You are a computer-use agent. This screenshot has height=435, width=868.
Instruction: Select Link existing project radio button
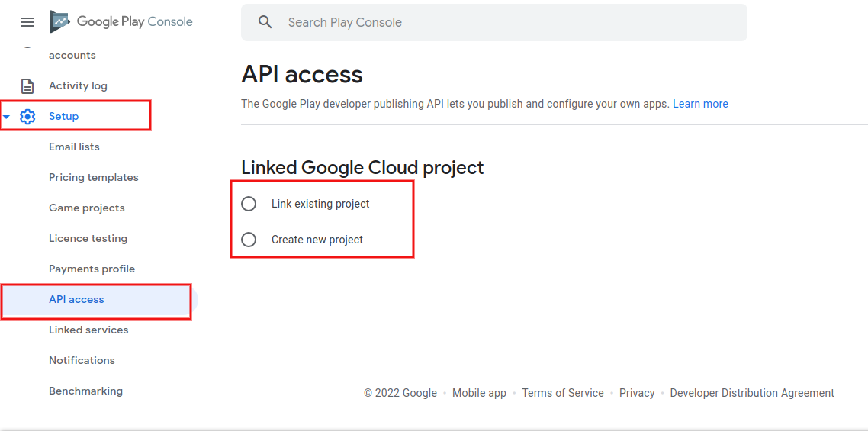click(249, 204)
